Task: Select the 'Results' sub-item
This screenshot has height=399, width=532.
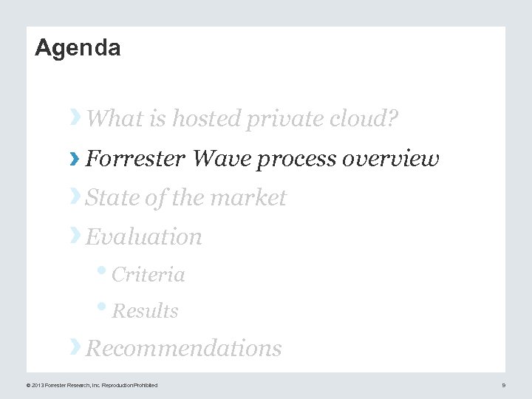Action: [145, 311]
